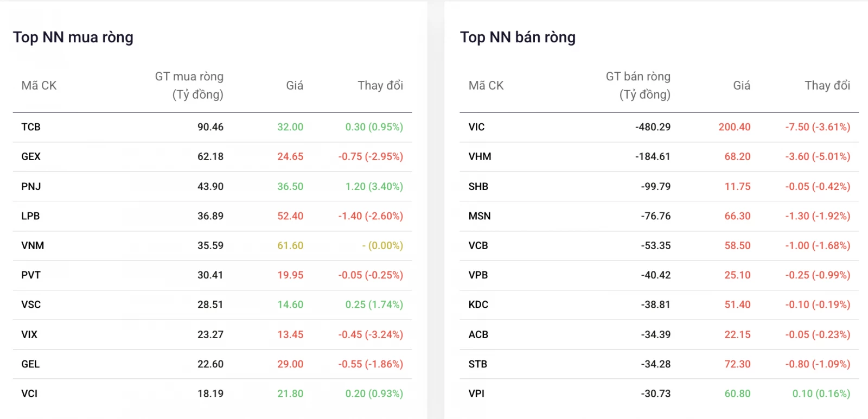
Task: Select VCB change -1.00 (-1.68%)
Action: point(818,245)
